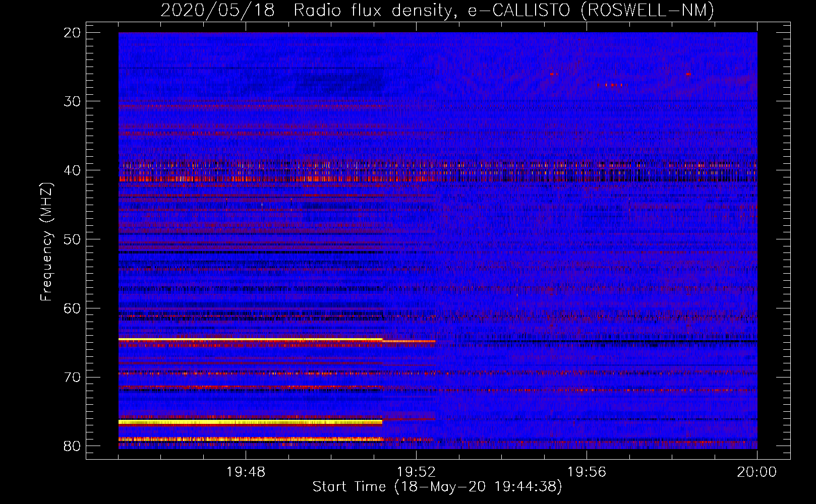This screenshot has height=504, width=816.
Task: Click the thin red band near 35 MHz
Action: 250,134
